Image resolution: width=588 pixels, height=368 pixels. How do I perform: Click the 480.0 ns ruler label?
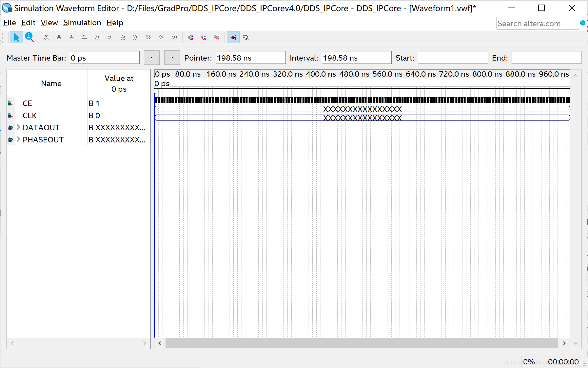(354, 74)
